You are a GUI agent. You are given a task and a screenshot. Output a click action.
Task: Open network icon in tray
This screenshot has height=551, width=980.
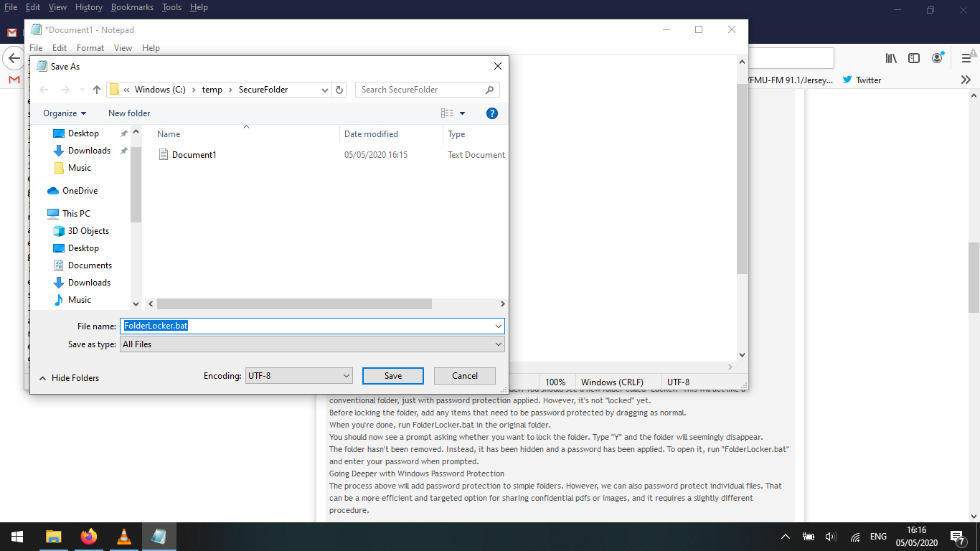pos(854,537)
